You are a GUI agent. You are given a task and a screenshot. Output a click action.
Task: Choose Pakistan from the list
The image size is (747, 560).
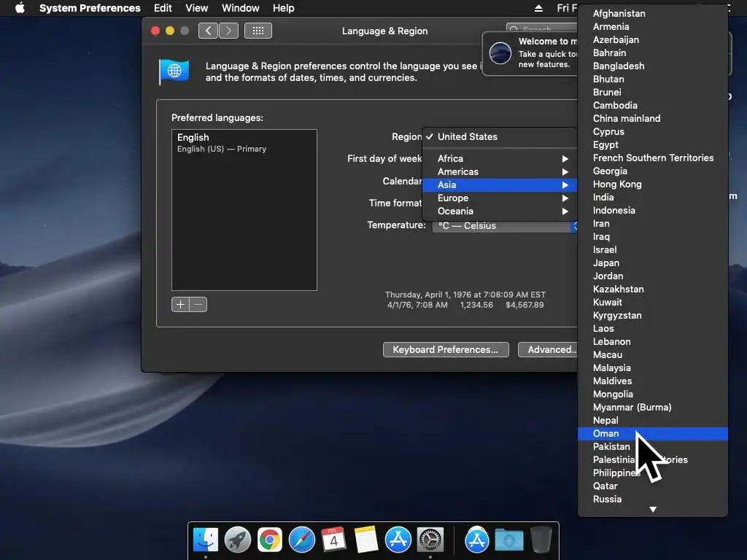coord(653,447)
